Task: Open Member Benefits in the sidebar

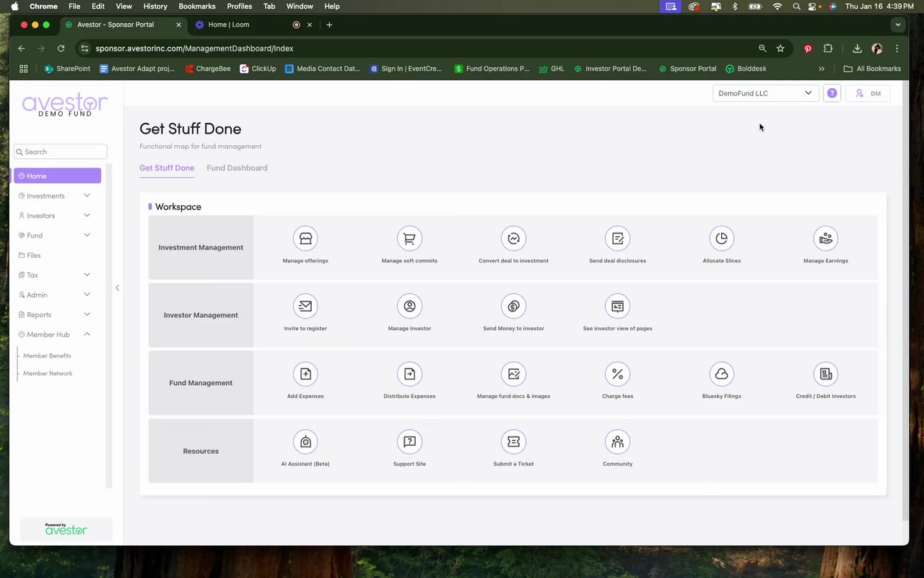Action: [47, 355]
